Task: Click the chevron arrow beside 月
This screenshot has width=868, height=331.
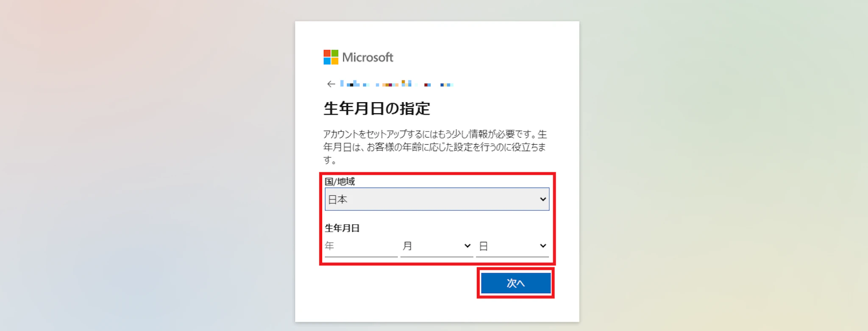Action: 467,246
